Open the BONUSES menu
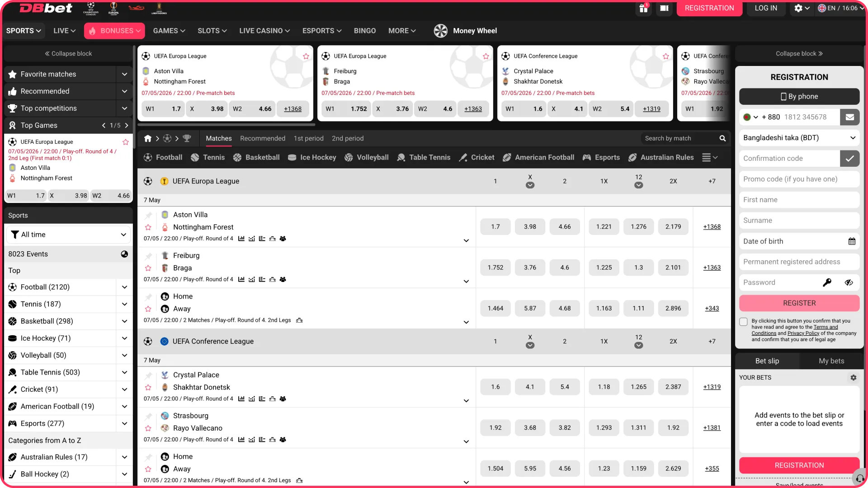868x488 pixels. (115, 31)
